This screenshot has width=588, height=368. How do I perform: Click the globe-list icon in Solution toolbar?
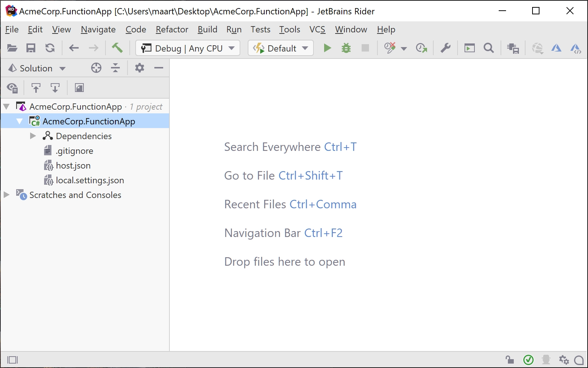click(x=12, y=88)
